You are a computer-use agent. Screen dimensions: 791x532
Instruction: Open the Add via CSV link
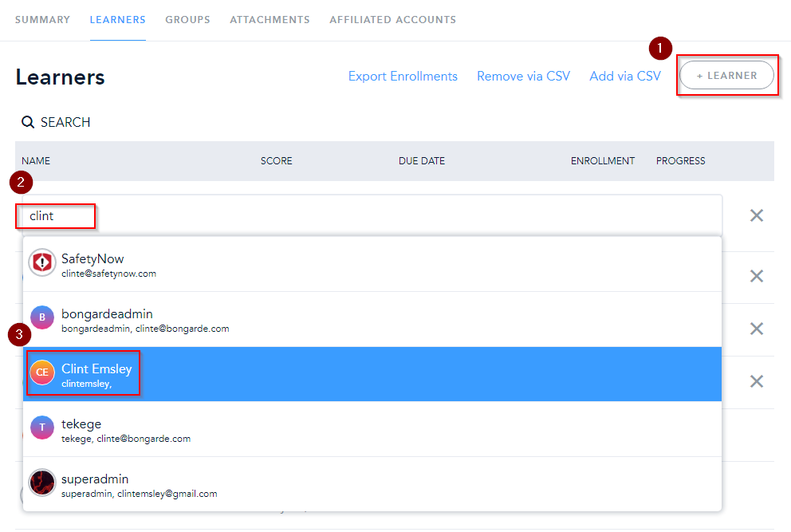coord(625,77)
